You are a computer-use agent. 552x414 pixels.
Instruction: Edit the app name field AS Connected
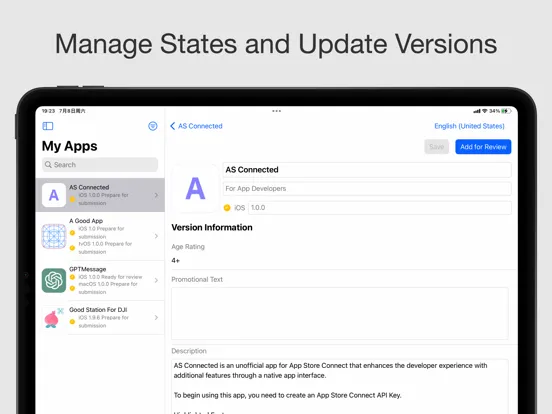[x=367, y=170]
